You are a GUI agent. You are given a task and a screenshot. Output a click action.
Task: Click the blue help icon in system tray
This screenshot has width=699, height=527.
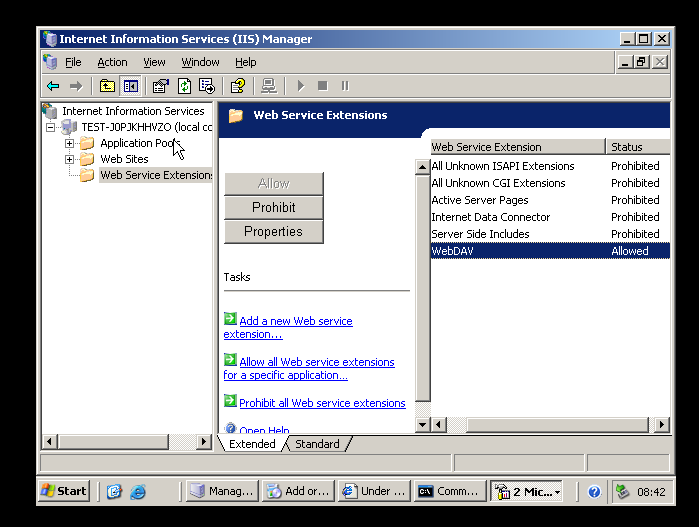tap(594, 492)
